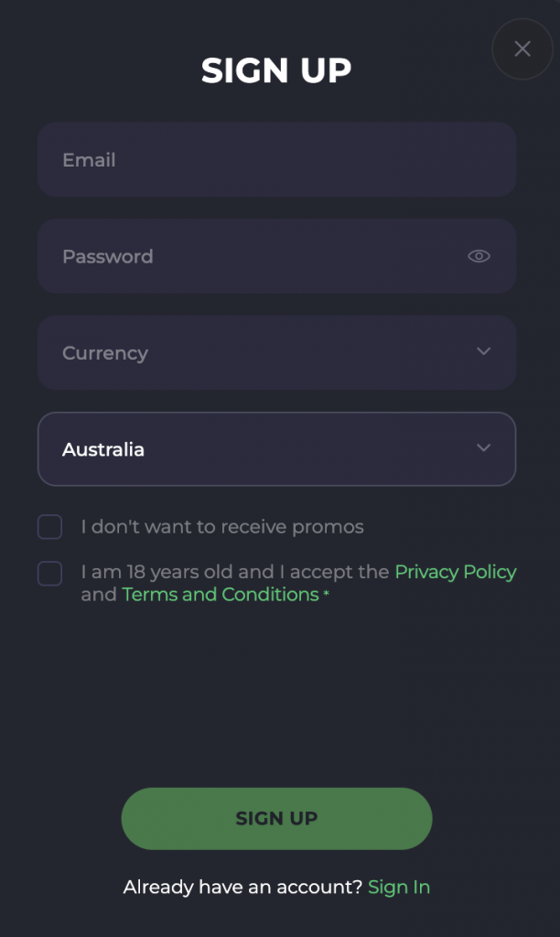
Task: Check 'I don't want to receive promos'
Action: click(49, 526)
